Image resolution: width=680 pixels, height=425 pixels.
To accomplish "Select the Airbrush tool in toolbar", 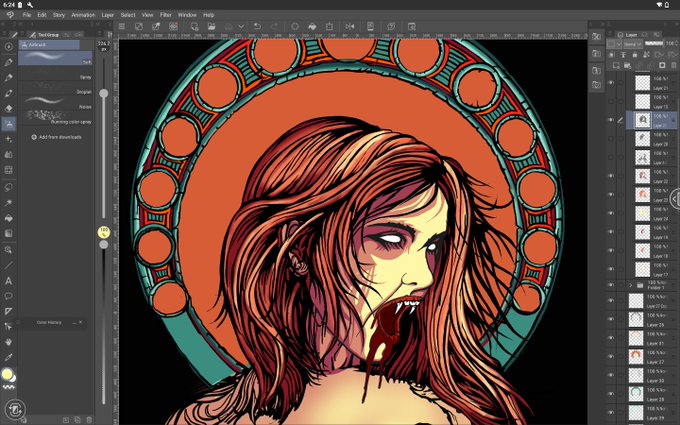I will pos(8,124).
